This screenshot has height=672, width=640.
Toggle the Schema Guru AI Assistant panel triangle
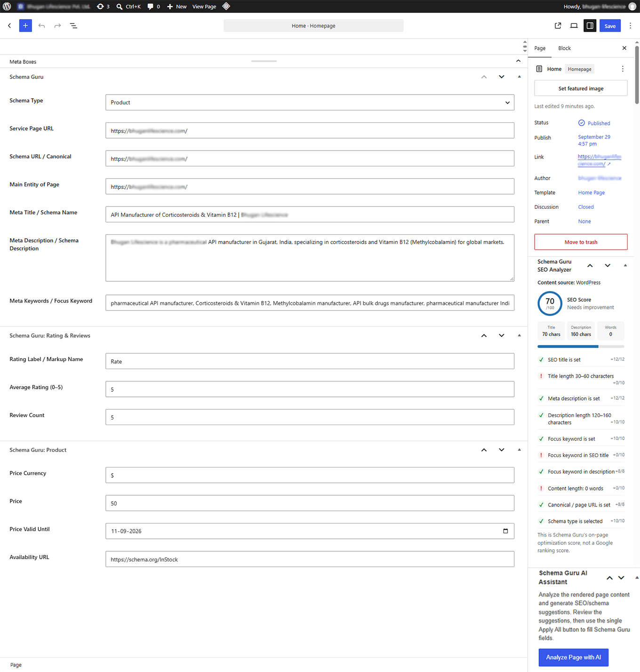point(637,577)
